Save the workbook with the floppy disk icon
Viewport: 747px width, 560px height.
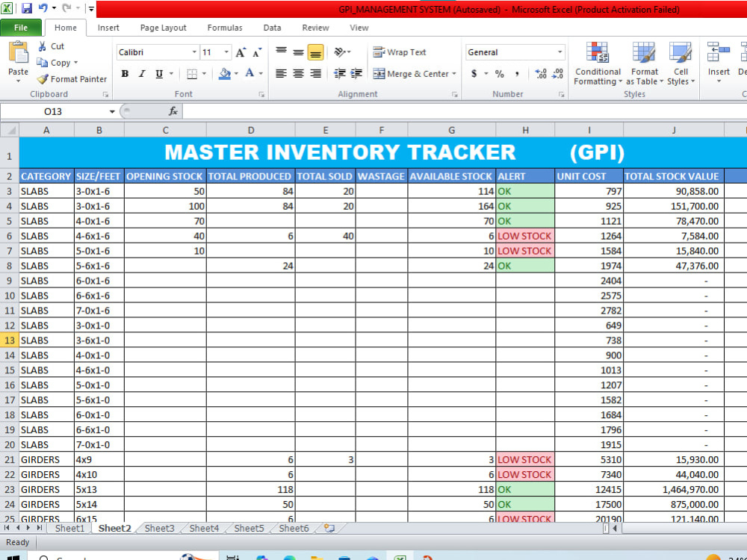pos(27,8)
